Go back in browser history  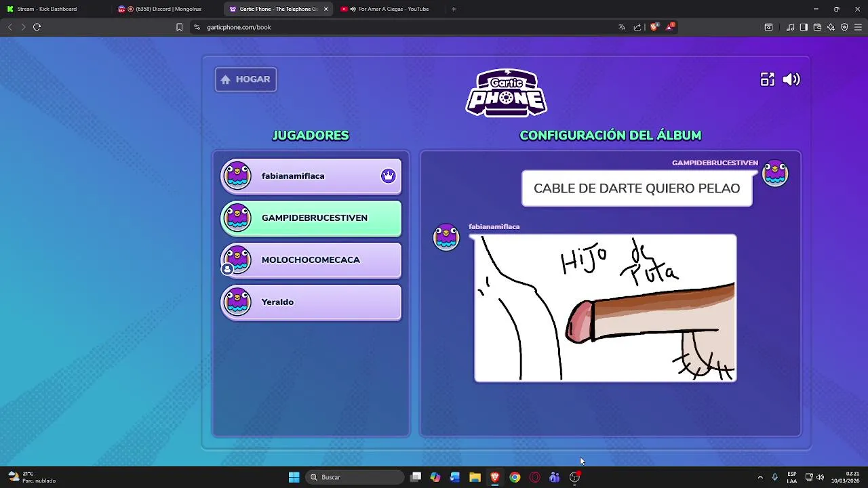point(9,27)
